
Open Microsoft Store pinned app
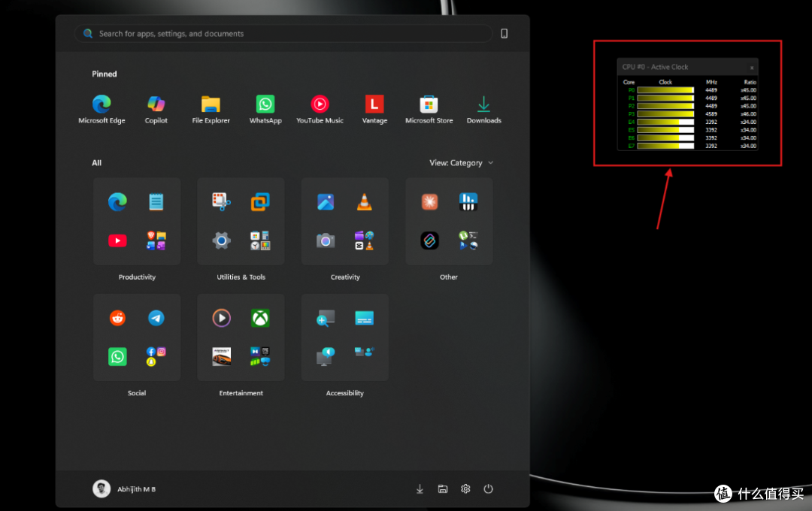coord(429,109)
